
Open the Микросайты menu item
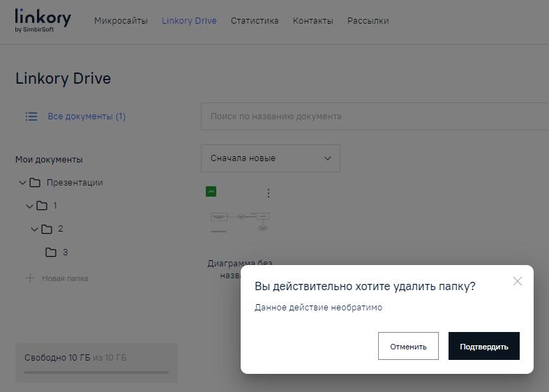pyautogui.click(x=121, y=21)
